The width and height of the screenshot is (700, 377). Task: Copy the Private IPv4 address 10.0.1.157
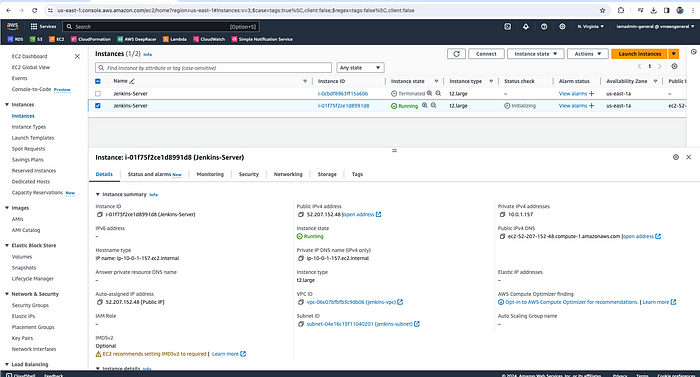(x=502, y=215)
